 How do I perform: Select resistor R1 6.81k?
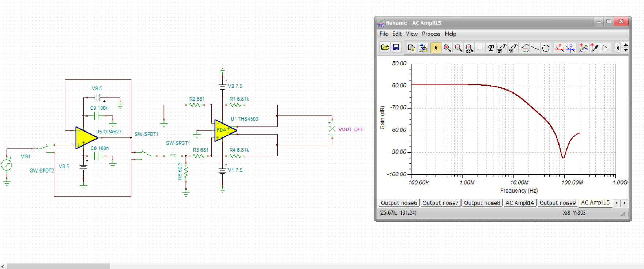[x=236, y=105]
